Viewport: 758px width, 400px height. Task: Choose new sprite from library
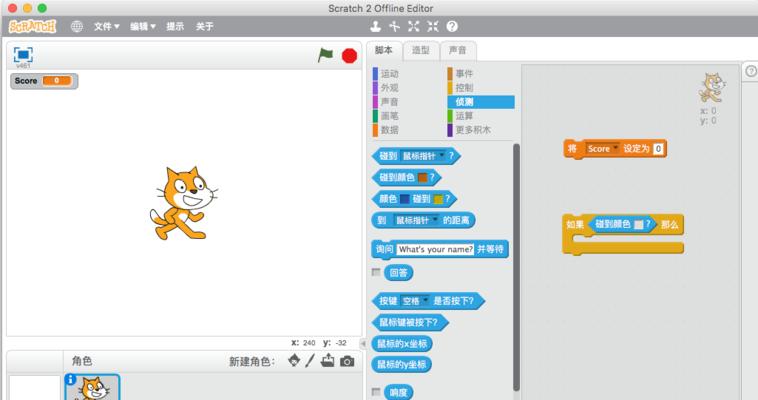click(293, 360)
